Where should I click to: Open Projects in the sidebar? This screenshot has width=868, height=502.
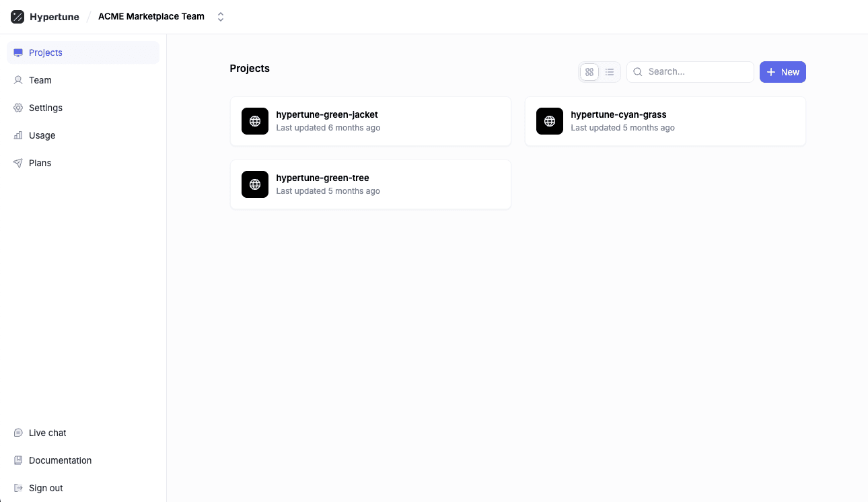click(46, 52)
